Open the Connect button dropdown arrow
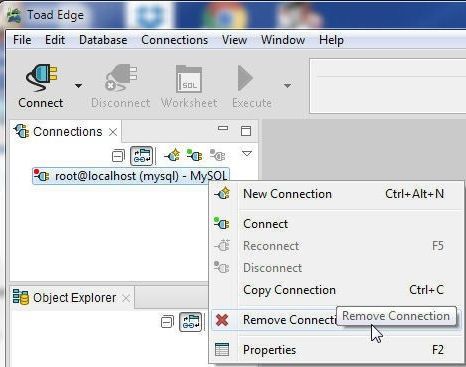 pyautogui.click(x=78, y=86)
